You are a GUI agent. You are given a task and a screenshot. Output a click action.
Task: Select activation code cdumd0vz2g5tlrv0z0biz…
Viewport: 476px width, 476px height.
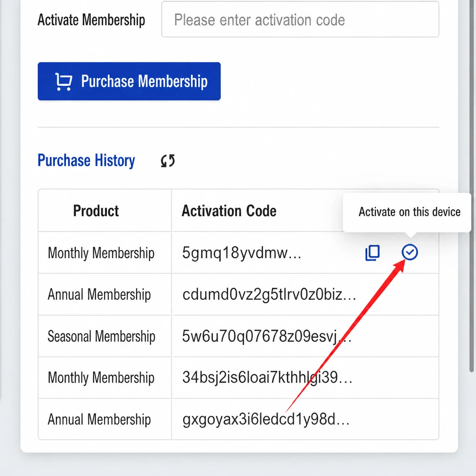click(269, 294)
